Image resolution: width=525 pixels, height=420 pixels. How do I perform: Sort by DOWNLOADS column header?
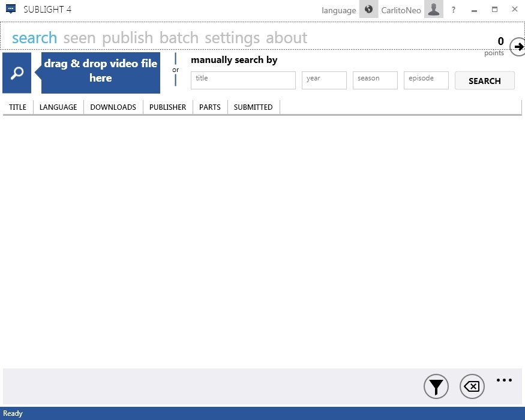pos(113,107)
